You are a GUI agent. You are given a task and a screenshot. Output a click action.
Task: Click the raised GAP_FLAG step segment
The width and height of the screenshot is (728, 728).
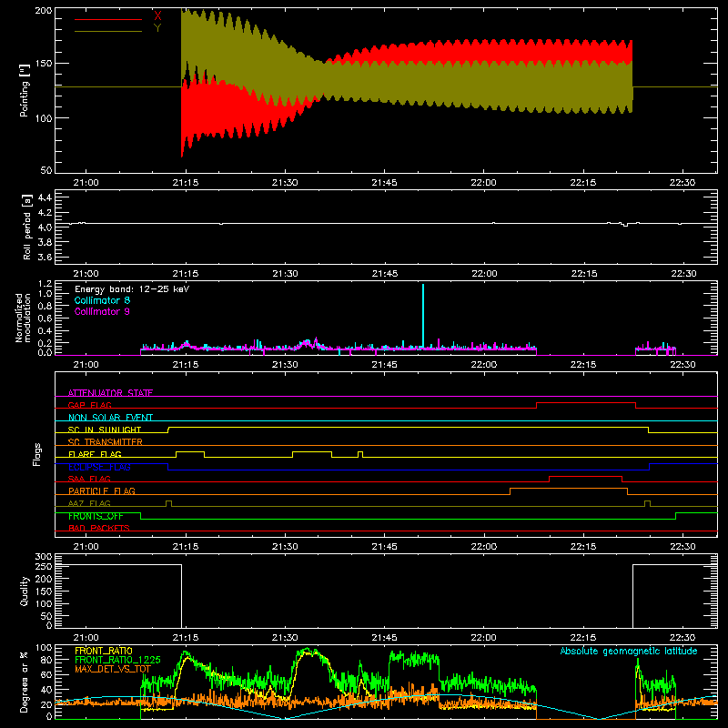click(x=586, y=403)
